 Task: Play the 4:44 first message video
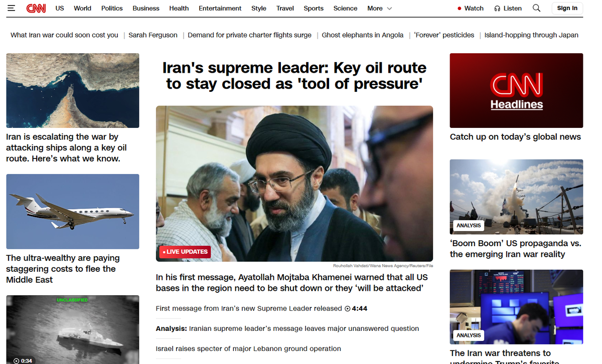coord(356,308)
